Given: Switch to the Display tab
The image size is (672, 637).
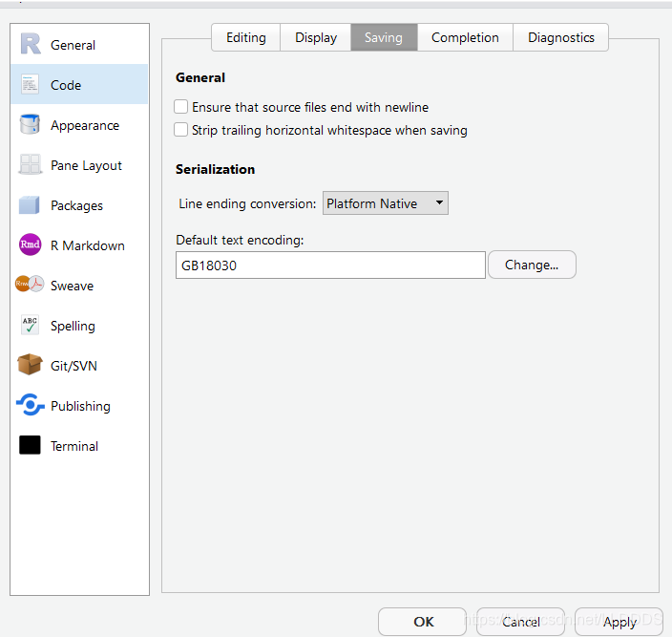Looking at the screenshot, I should (316, 37).
